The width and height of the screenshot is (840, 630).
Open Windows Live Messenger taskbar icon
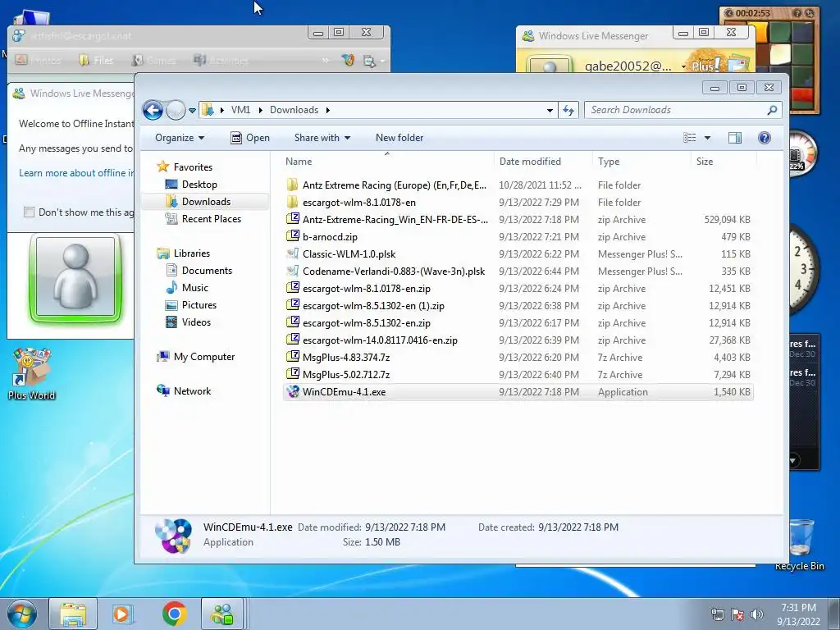click(x=222, y=614)
